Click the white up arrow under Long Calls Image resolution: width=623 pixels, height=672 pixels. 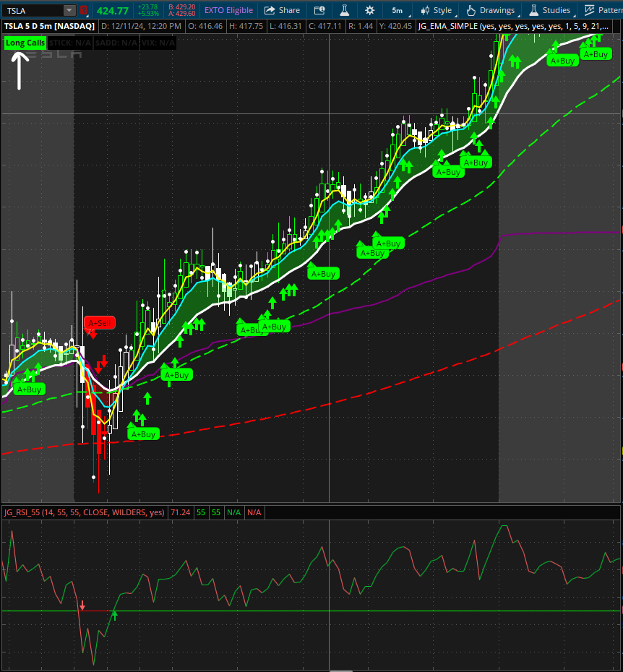(x=20, y=71)
